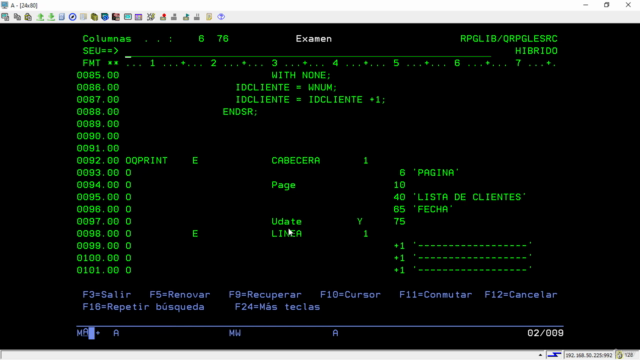Screen dimensions: 640x360
Task: Click the 'CABECERA' record name
Action: [x=296, y=161]
